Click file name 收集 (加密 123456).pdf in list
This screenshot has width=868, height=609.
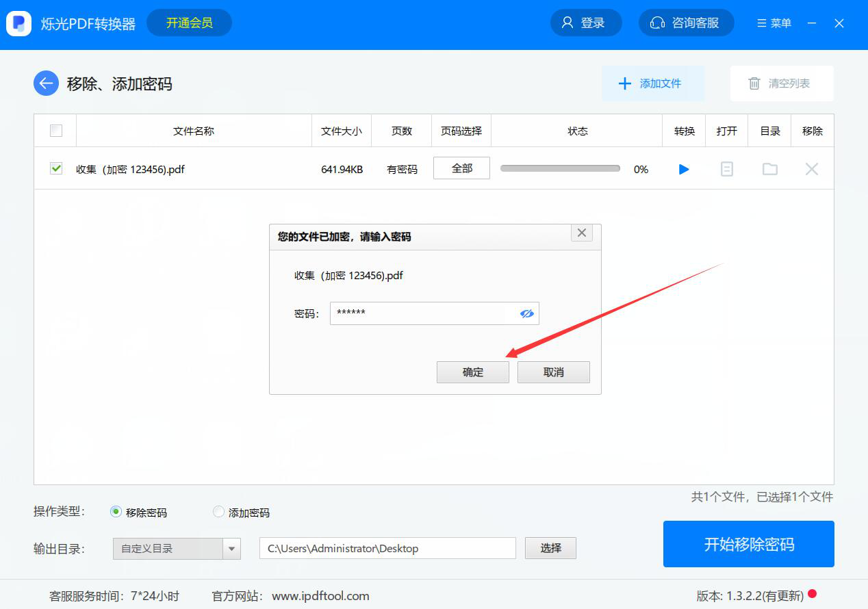tap(130, 169)
